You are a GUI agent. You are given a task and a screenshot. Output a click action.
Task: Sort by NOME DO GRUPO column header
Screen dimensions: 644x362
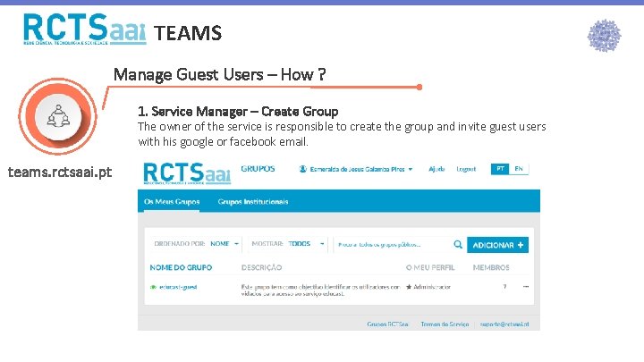(181, 267)
